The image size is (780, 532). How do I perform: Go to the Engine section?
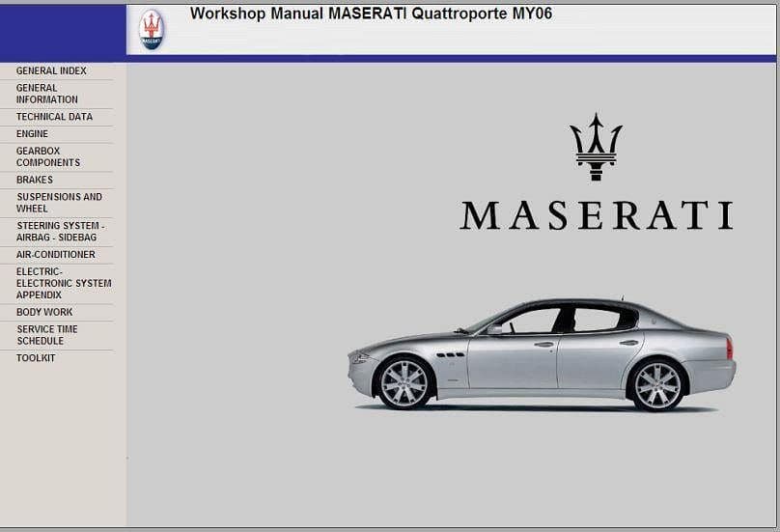32,134
